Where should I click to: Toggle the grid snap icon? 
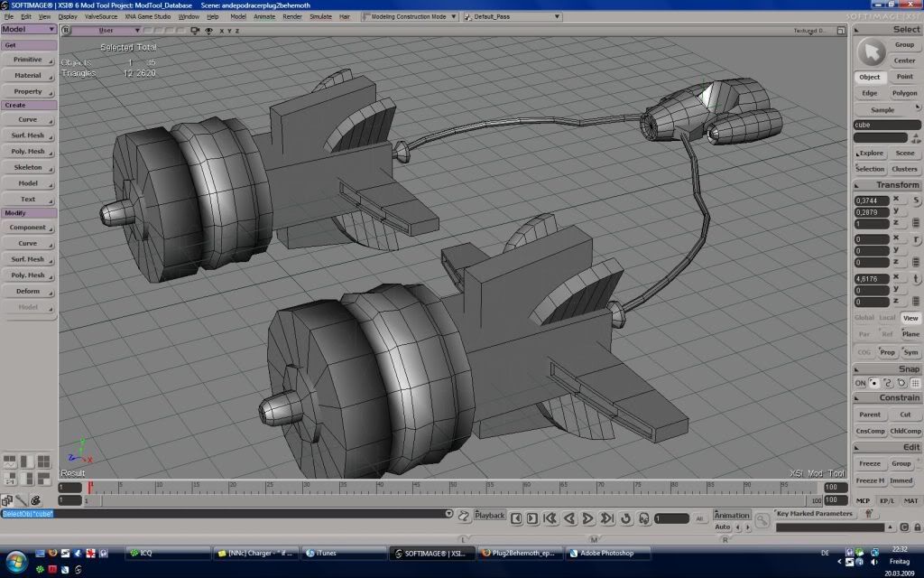[x=915, y=383]
